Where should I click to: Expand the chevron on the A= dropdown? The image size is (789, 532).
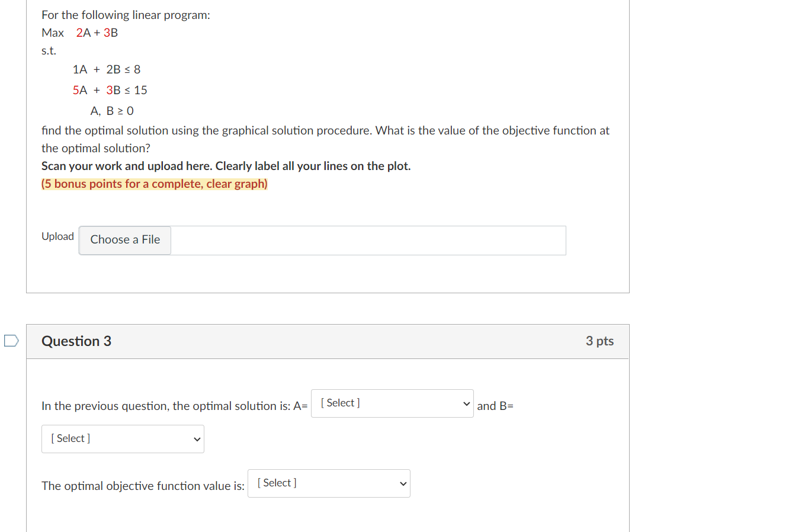coord(467,403)
